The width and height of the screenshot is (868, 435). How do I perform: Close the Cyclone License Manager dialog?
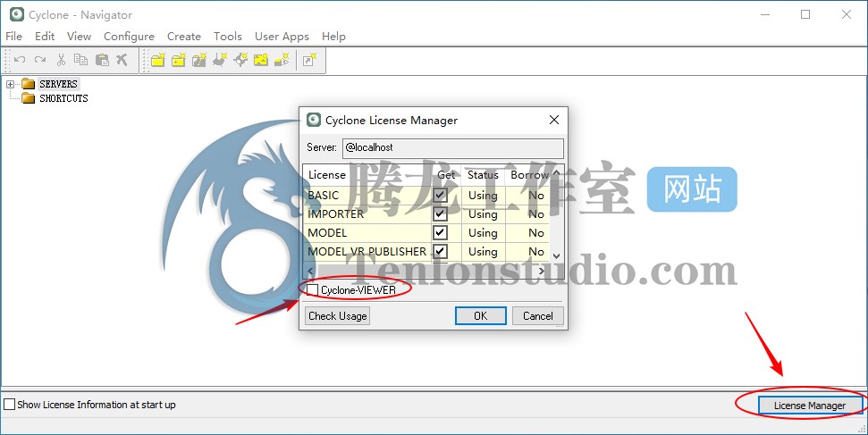tap(554, 120)
